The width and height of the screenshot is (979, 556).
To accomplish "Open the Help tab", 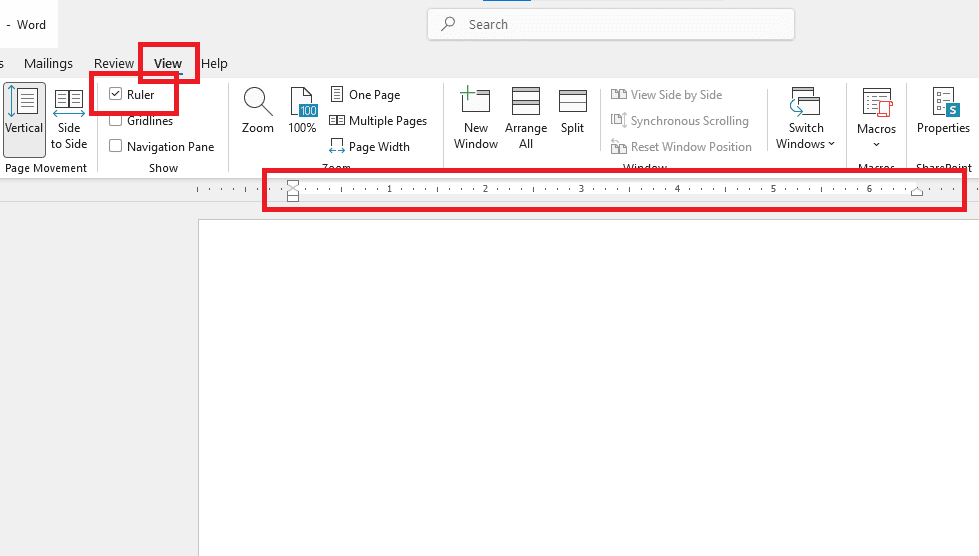I will (214, 64).
